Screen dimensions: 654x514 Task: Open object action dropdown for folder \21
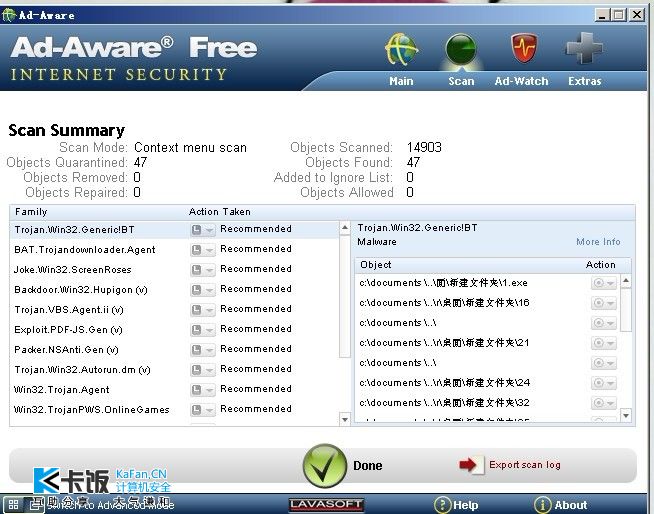[604, 343]
